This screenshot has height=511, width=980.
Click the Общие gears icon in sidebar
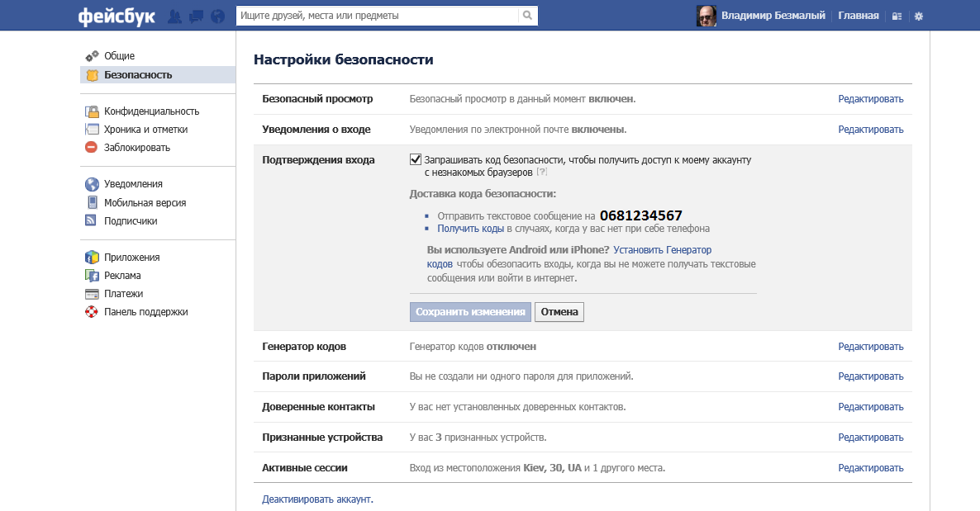pos(92,55)
